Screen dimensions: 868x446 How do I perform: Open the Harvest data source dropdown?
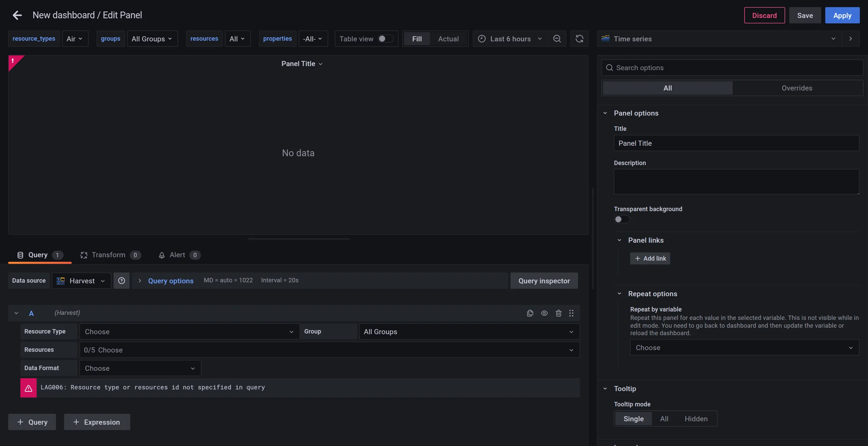81,281
